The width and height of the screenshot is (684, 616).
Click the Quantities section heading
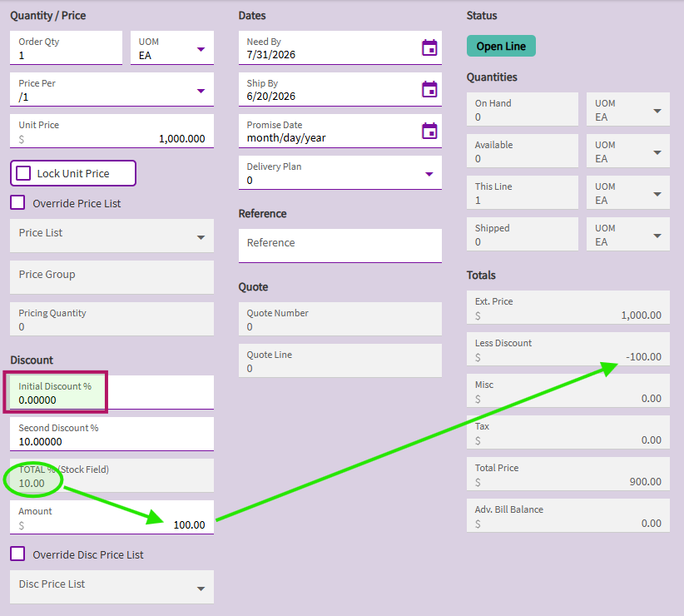[492, 77]
